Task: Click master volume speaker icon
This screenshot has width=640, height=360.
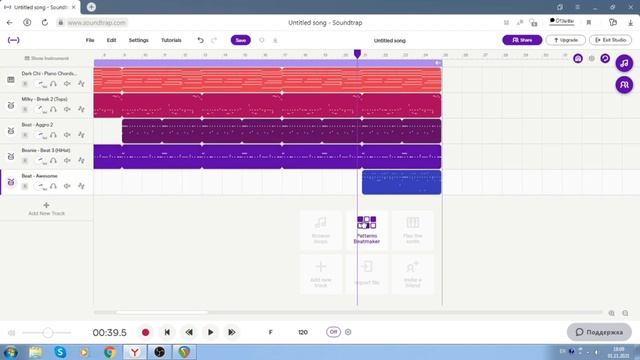Action: (x=11, y=333)
